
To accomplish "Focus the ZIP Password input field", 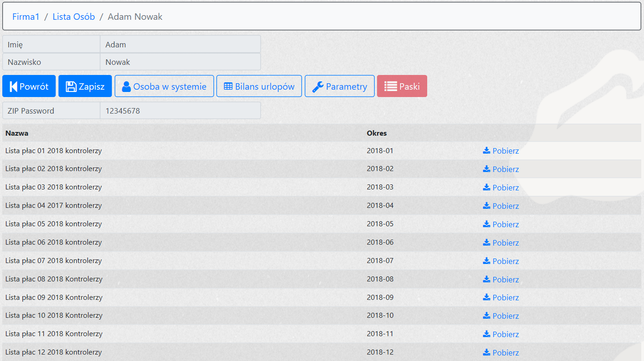I will pos(180,111).
